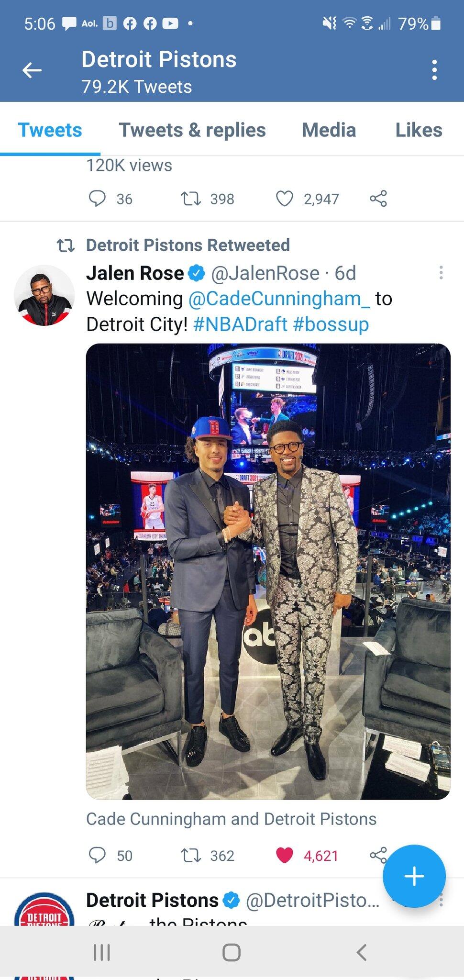Switch to Tweets & replies tab
The image size is (464, 980).
[x=192, y=130]
